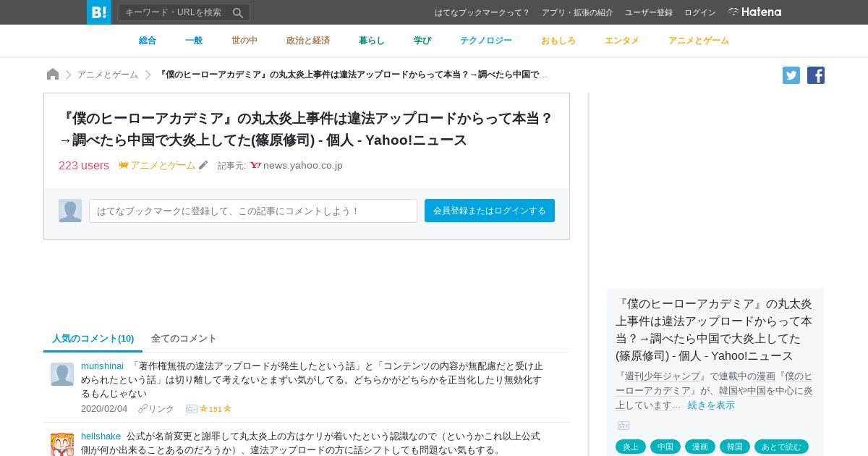Open the Hatena logo link

pos(754,12)
